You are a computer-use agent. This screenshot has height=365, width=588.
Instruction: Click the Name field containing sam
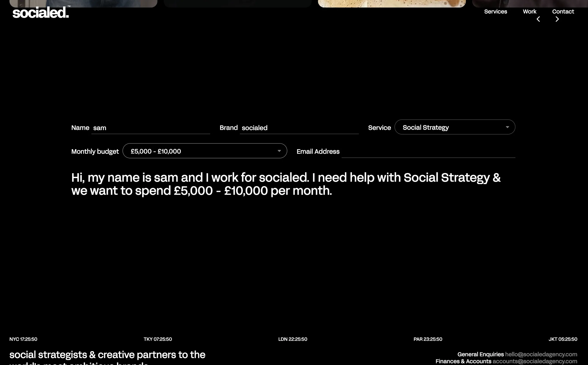point(151,128)
